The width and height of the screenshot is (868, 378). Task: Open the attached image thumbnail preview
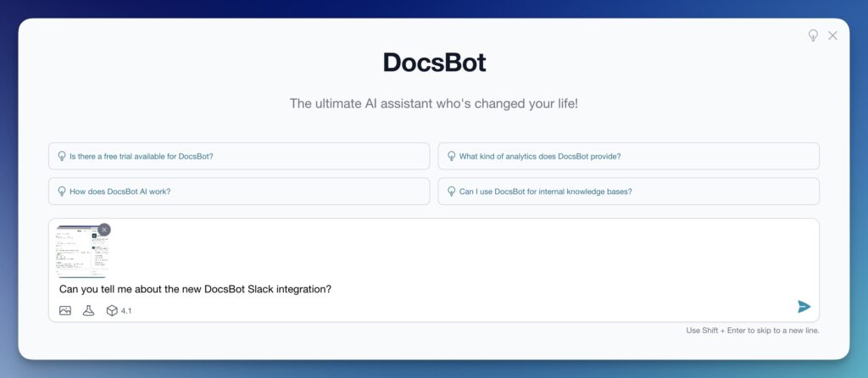pos(81,253)
